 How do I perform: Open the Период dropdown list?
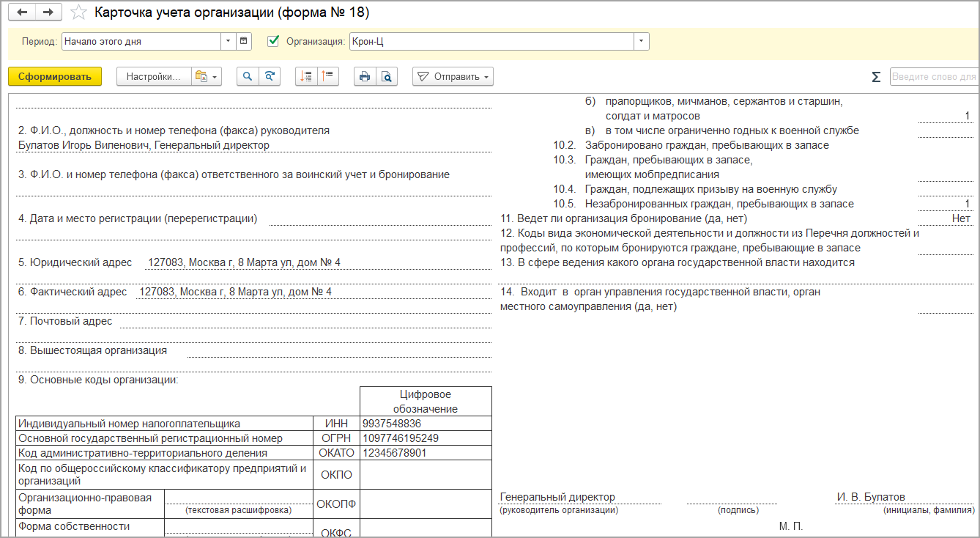[228, 42]
